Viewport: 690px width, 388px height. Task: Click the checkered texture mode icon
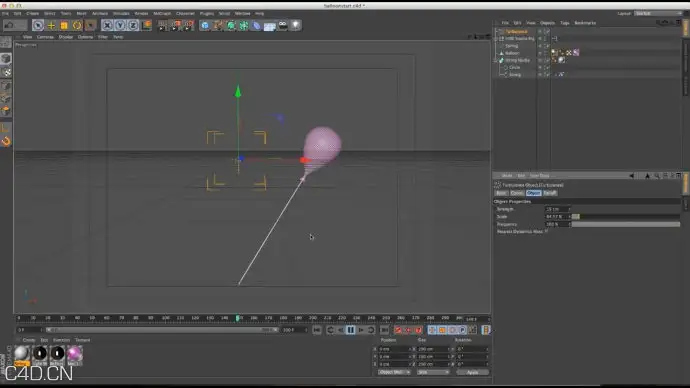[6, 72]
